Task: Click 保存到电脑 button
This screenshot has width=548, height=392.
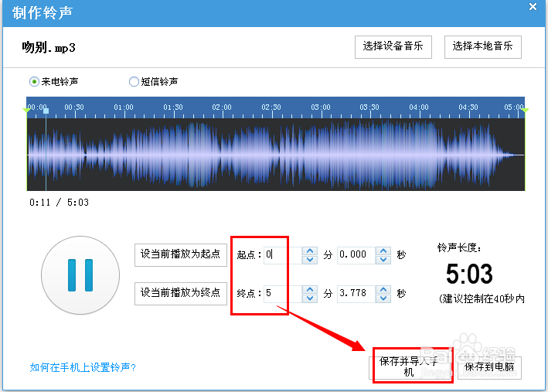Action: 489,367
